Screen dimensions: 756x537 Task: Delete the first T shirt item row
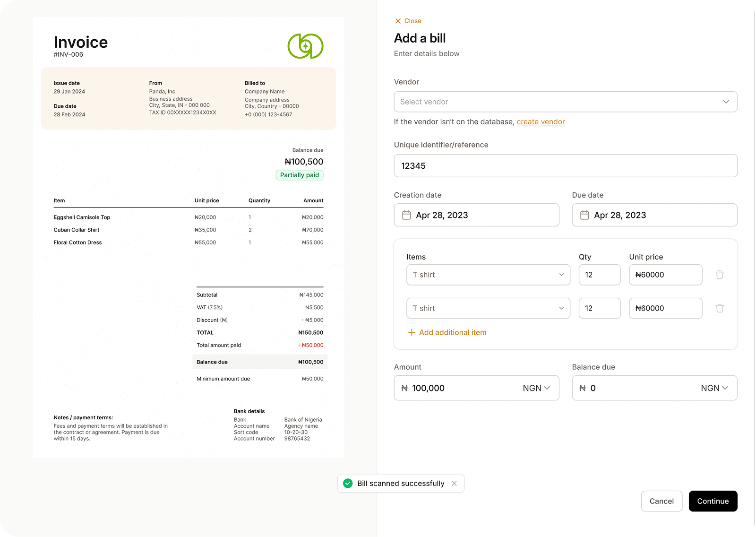[720, 275]
